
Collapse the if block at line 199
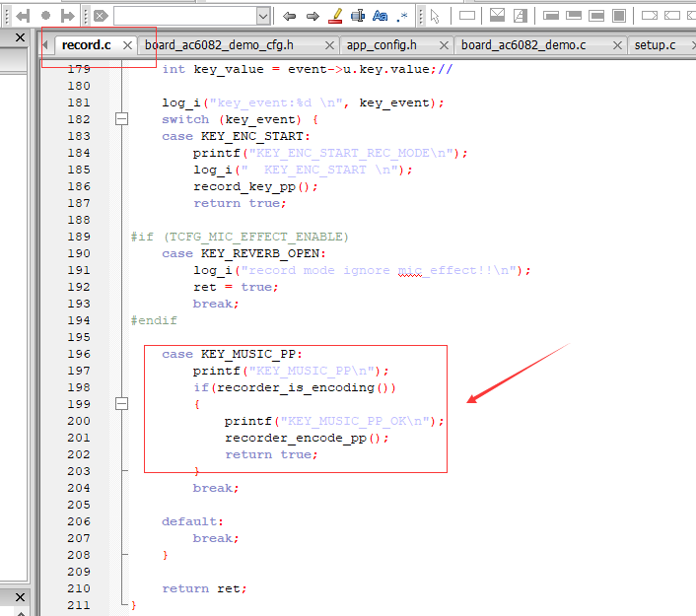pyautogui.click(x=121, y=404)
